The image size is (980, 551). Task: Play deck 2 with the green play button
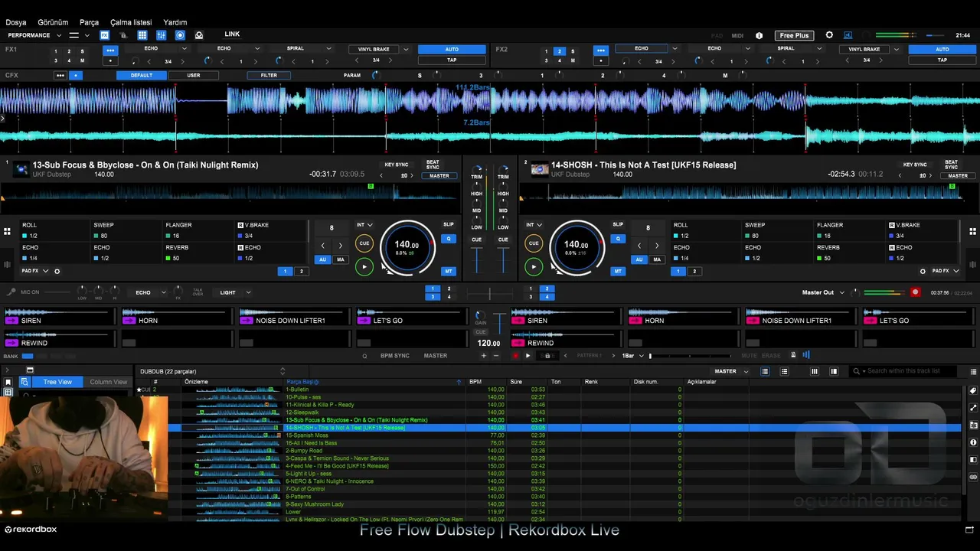(x=533, y=266)
